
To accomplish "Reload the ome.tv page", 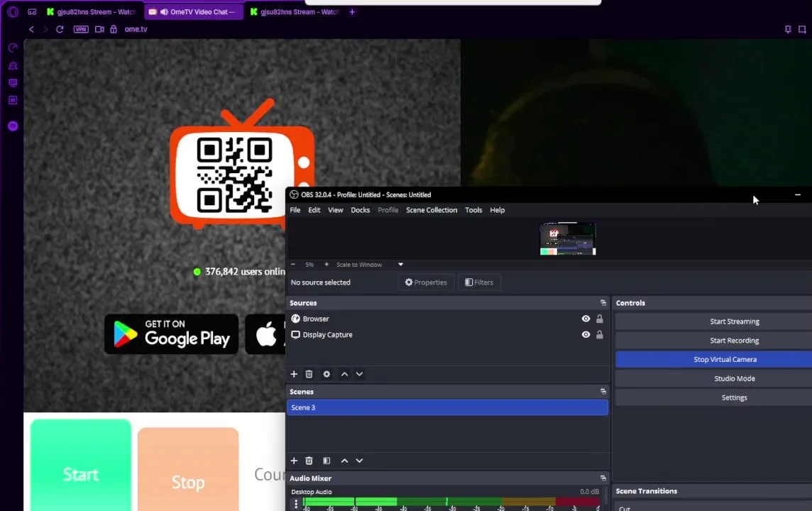I will tap(60, 29).
